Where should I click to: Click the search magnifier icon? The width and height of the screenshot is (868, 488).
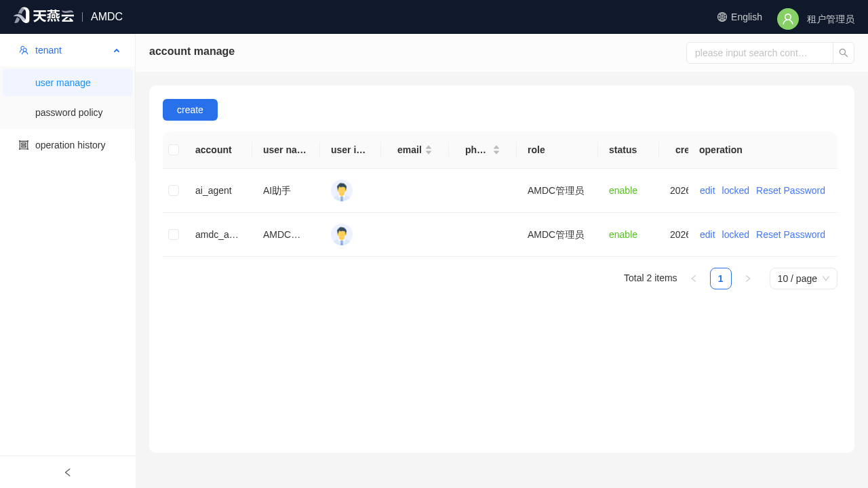pyautogui.click(x=844, y=53)
